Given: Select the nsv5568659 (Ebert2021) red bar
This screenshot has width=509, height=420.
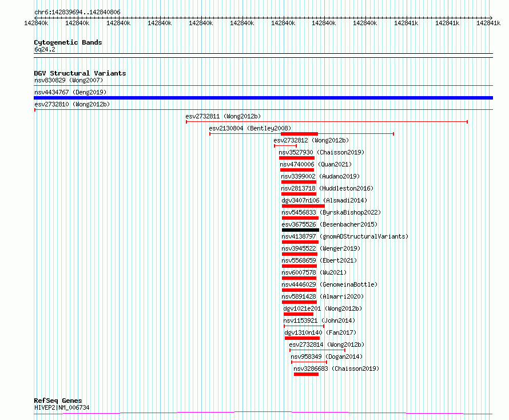Looking at the screenshot, I should click(x=299, y=266).
